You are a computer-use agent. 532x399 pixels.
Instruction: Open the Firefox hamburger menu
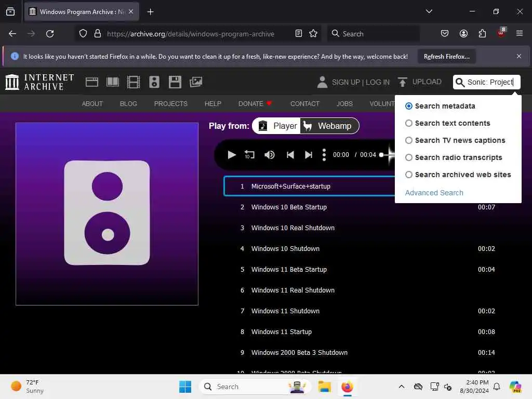click(519, 33)
